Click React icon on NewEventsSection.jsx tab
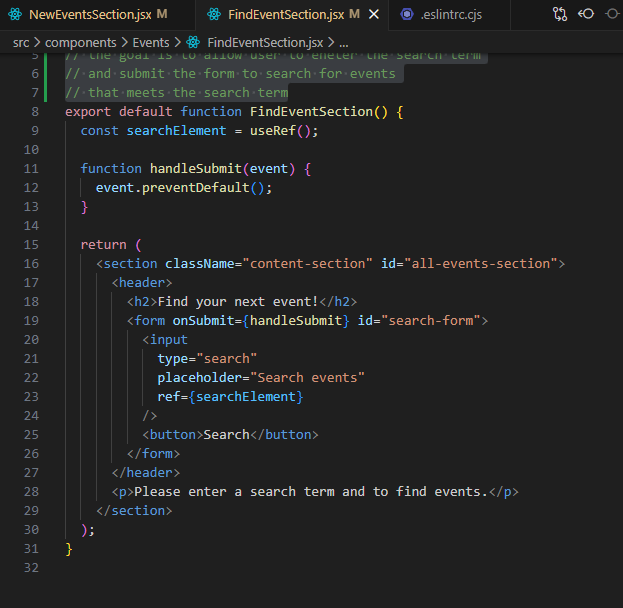This screenshot has height=608, width=623. (15, 14)
